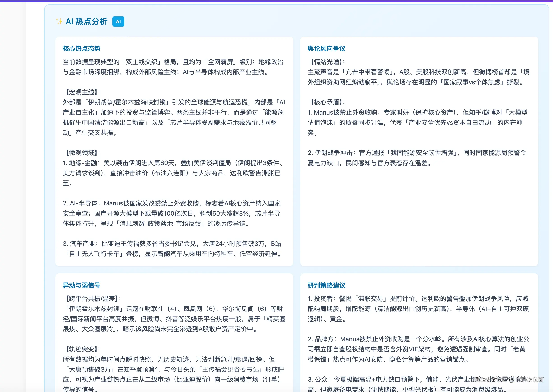
Task: Click the watermark text at bottom right
Action: (x=509, y=379)
